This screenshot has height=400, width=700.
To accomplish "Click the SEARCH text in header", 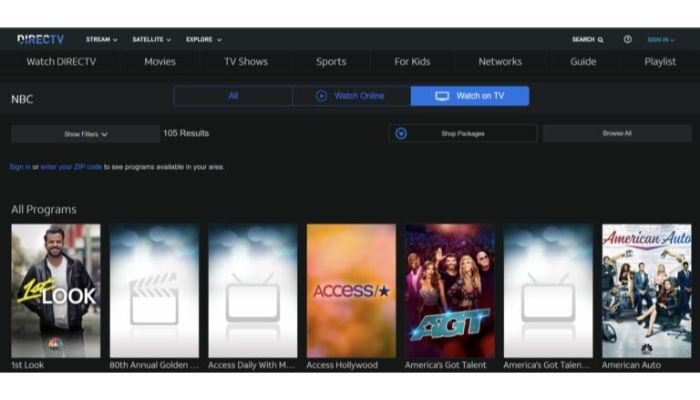I will tap(583, 39).
